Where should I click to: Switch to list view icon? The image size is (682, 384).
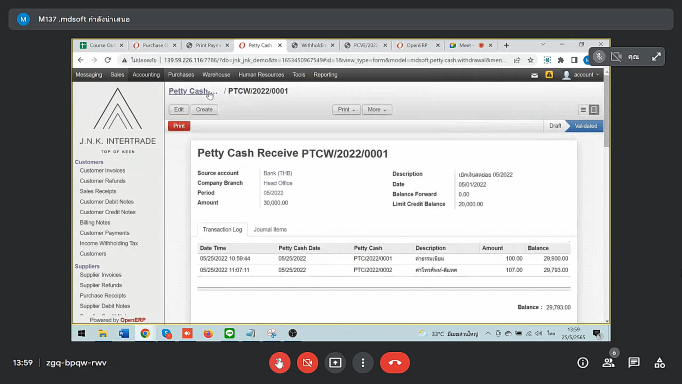click(x=583, y=110)
